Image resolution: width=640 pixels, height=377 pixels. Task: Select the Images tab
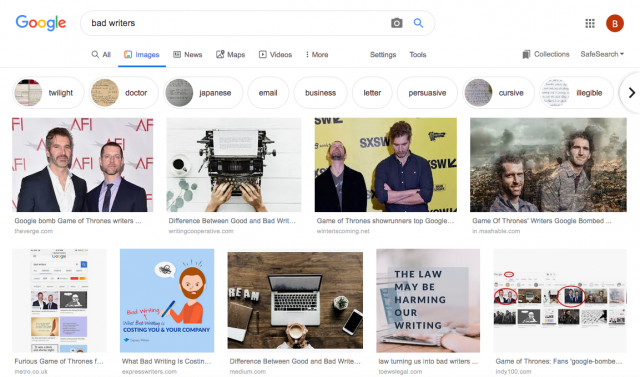click(x=142, y=55)
